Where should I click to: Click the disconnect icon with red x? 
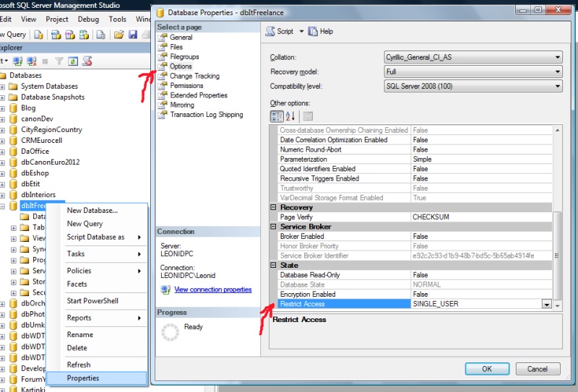[32, 61]
